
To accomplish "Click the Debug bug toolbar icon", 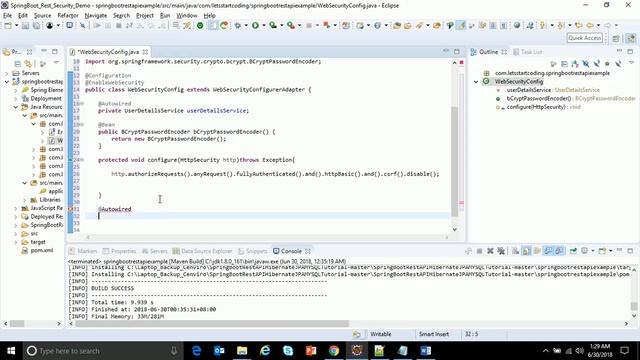I will (x=238, y=25).
